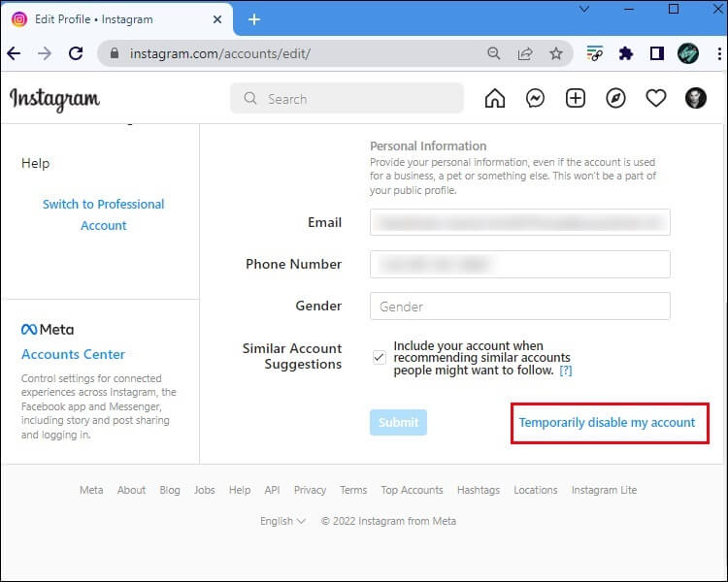
Task: Click the browser forward arrow
Action: pos(45,54)
